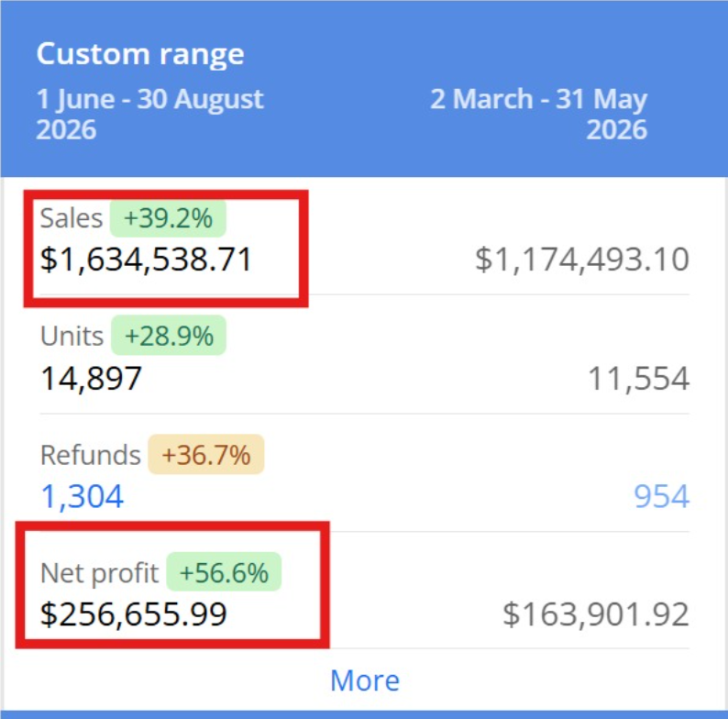Viewport: 728px width, 719px height.
Task: Select the Refunds row label
Action: (91, 455)
